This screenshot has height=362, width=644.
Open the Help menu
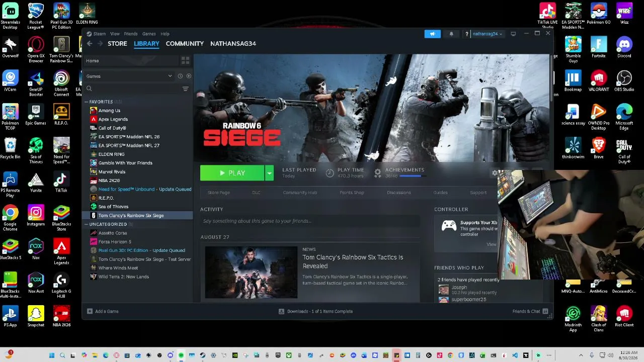coord(165,34)
